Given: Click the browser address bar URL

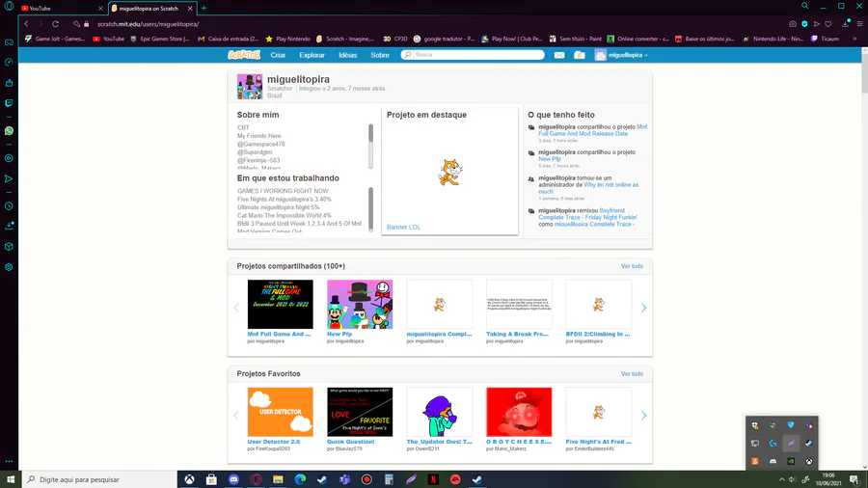Looking at the screenshot, I should 148,24.
